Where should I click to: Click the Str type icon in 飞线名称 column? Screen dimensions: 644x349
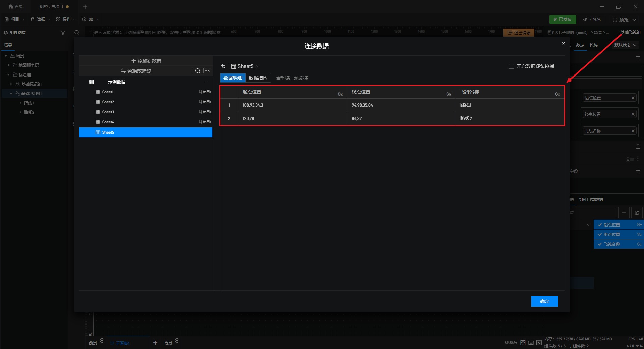(x=557, y=94)
